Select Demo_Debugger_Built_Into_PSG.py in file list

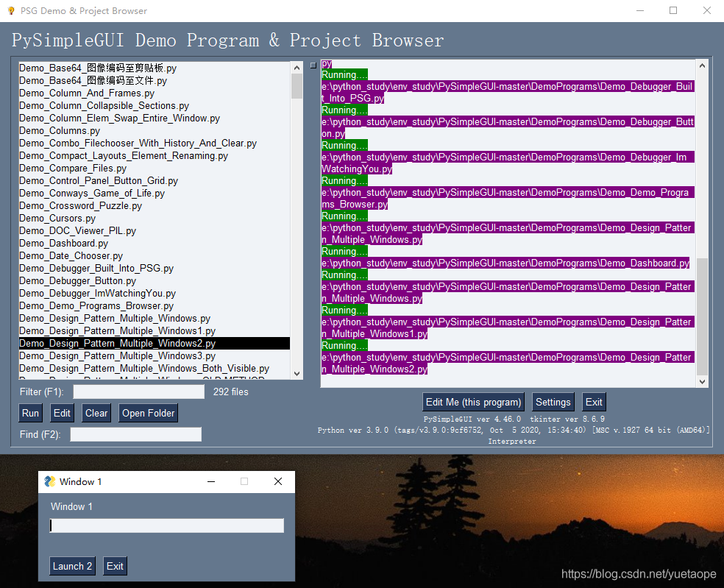point(155,268)
